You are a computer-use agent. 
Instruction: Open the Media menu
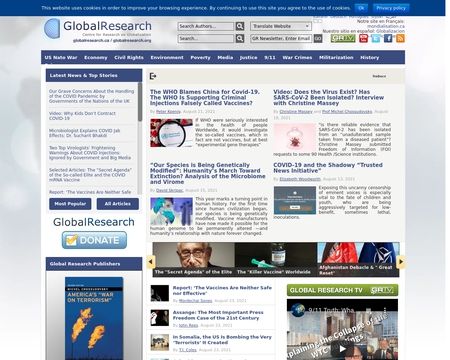pyautogui.click(x=225, y=57)
